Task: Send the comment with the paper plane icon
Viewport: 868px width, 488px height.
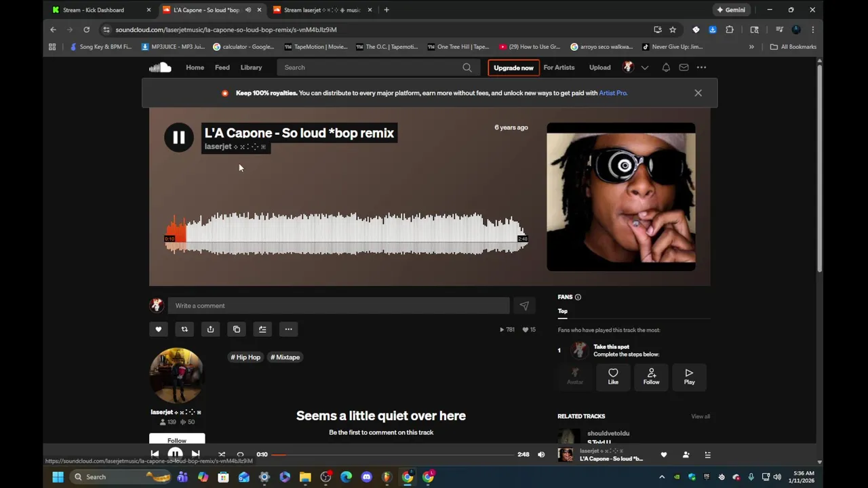Action: pyautogui.click(x=524, y=306)
